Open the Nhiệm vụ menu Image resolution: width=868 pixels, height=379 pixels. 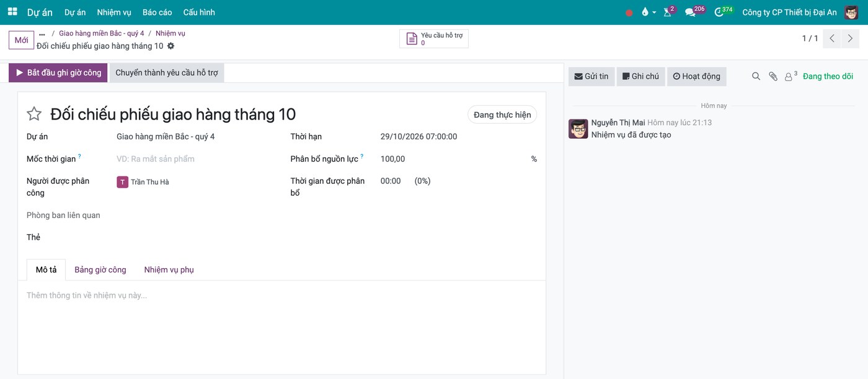click(x=114, y=12)
